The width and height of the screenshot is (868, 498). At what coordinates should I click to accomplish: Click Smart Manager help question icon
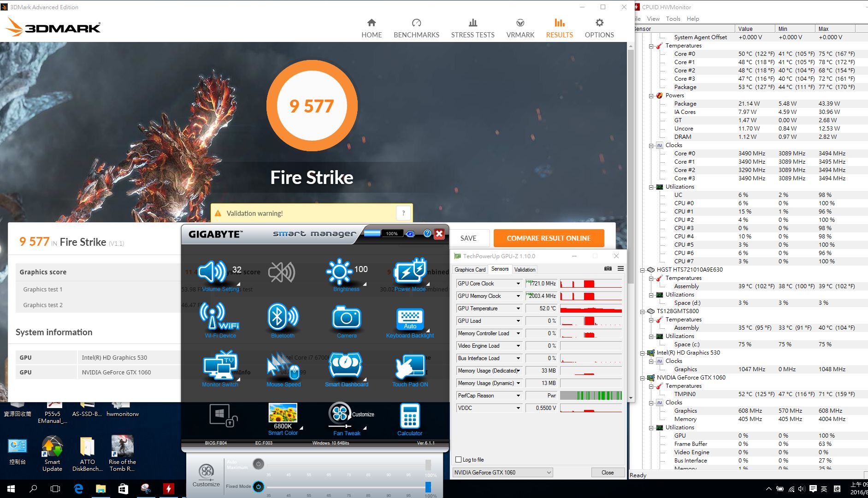427,233
